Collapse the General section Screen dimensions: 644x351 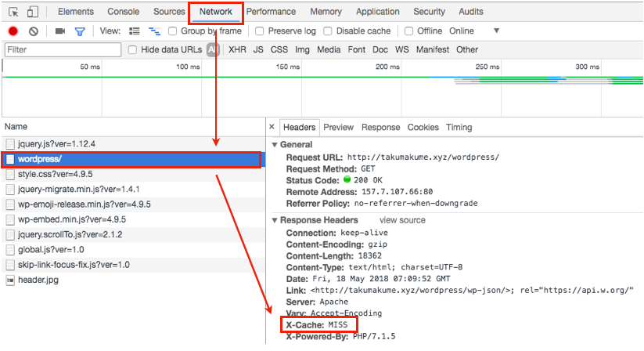[x=274, y=145]
